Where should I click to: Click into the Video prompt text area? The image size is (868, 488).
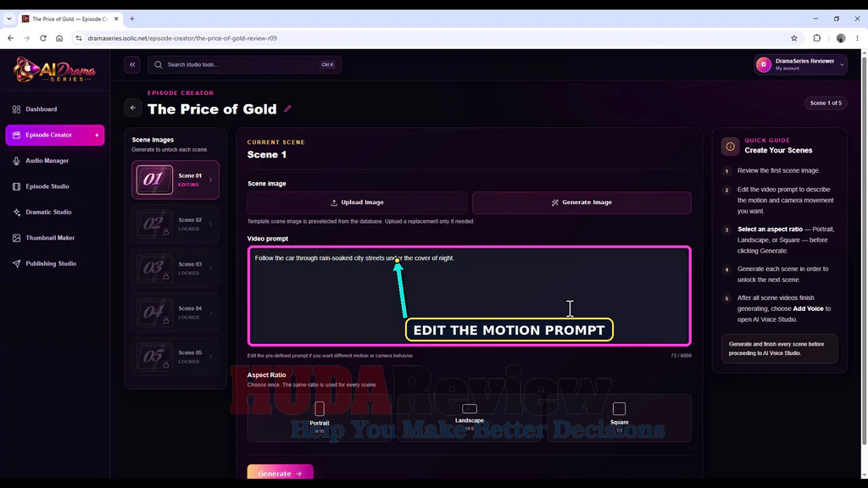point(470,296)
